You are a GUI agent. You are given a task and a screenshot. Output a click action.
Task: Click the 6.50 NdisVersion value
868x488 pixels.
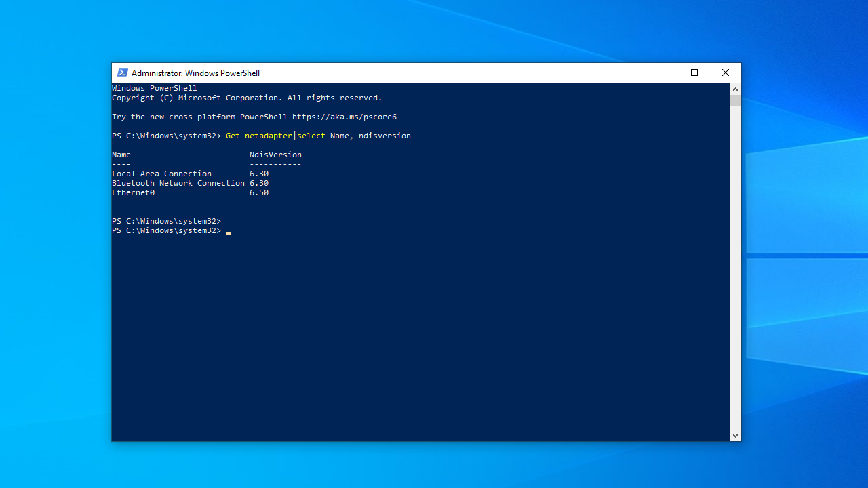pyautogui.click(x=259, y=192)
